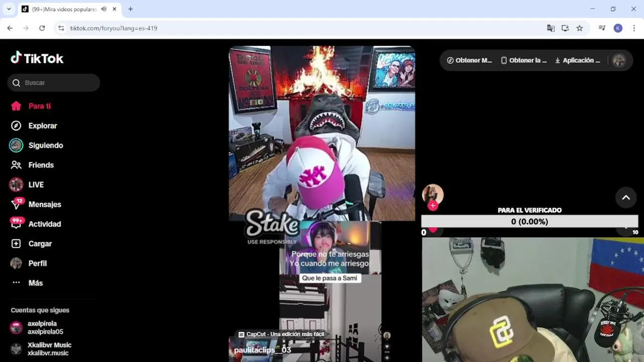The image size is (644, 362).
Task: Open the LIVE section
Action: (x=36, y=185)
